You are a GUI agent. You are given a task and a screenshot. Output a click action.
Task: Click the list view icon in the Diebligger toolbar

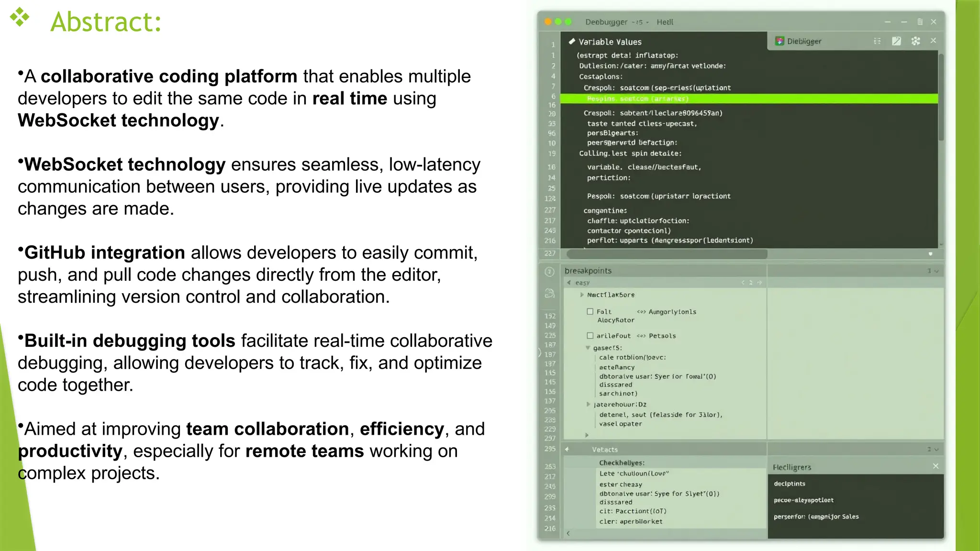click(877, 41)
